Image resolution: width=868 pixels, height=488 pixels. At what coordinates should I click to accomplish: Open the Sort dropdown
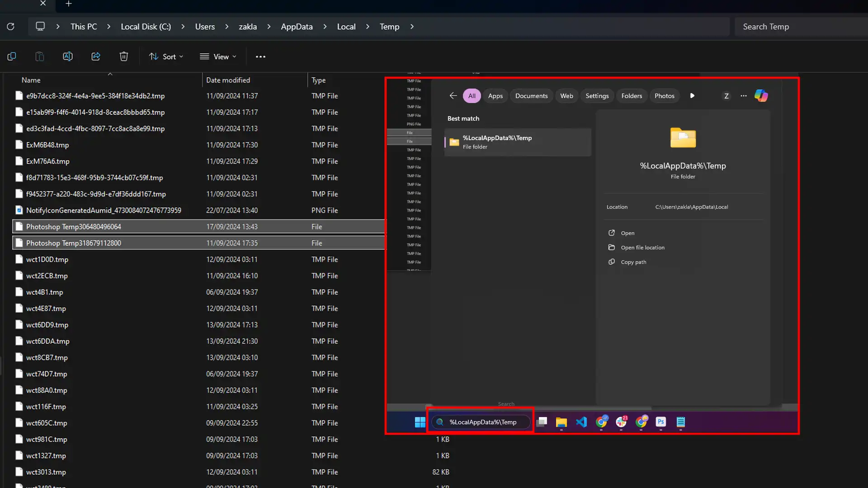coord(166,56)
